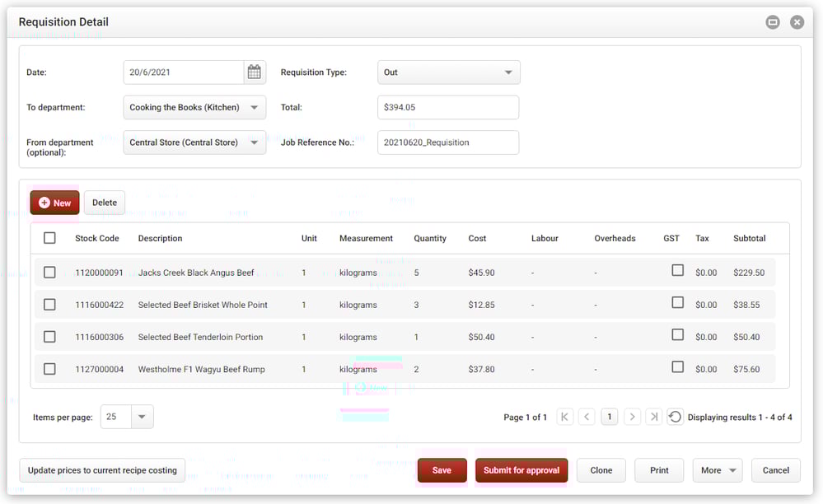Click the previous page arrow

587,417
